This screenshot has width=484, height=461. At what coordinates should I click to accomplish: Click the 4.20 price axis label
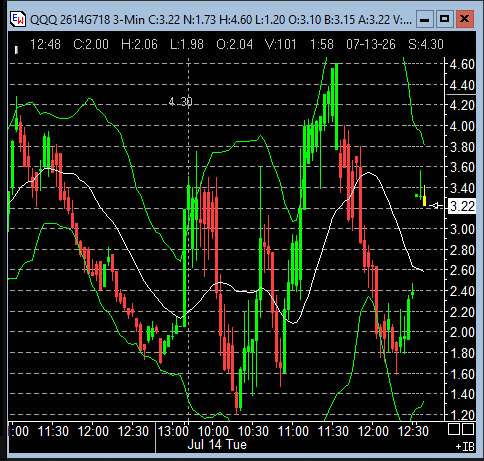(x=462, y=105)
